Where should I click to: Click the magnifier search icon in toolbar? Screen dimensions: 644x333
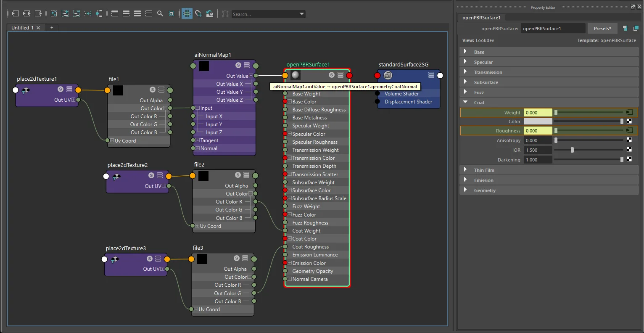point(160,13)
